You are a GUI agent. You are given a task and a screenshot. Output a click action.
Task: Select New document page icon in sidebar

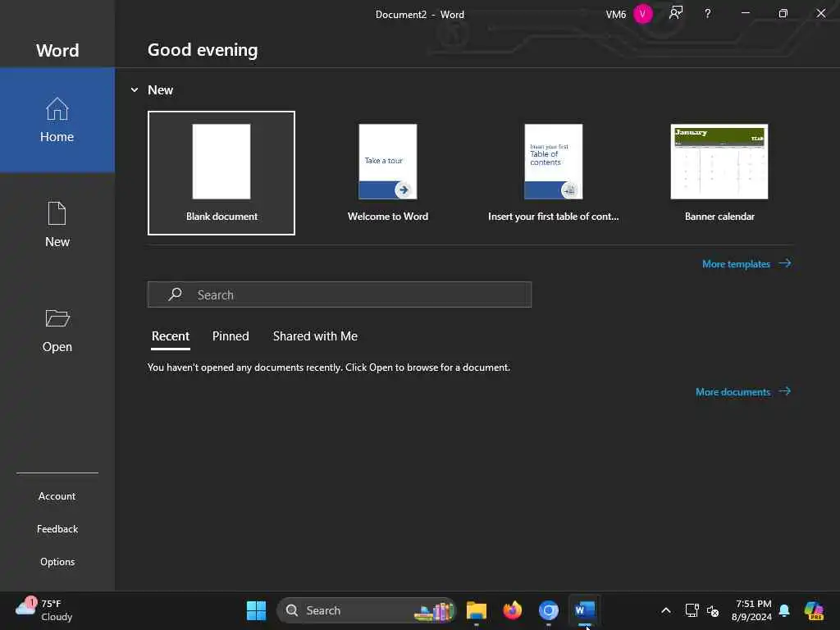(x=57, y=213)
